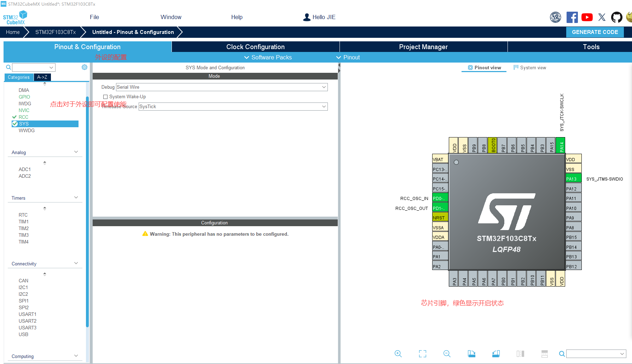Zoom out on the pinout view
The height and width of the screenshot is (364, 632).
click(447, 354)
